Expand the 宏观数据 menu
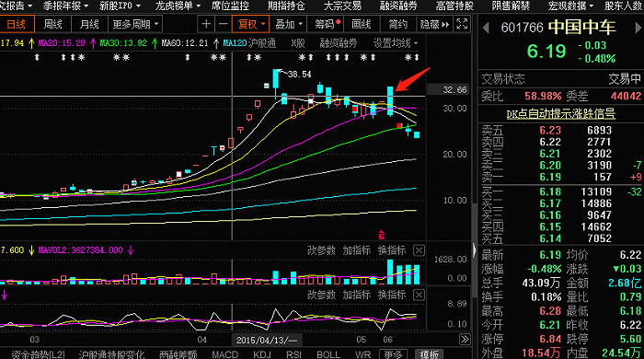This screenshot has width=644, height=359. [571, 6]
